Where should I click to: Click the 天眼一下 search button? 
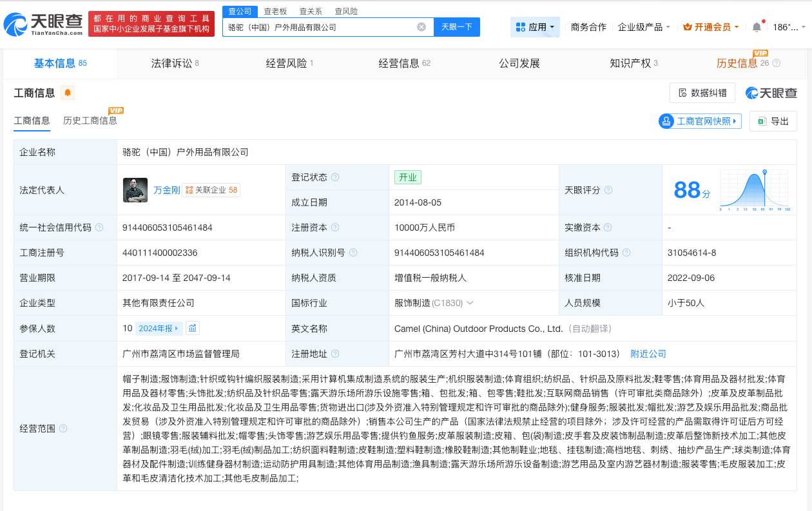pos(457,26)
